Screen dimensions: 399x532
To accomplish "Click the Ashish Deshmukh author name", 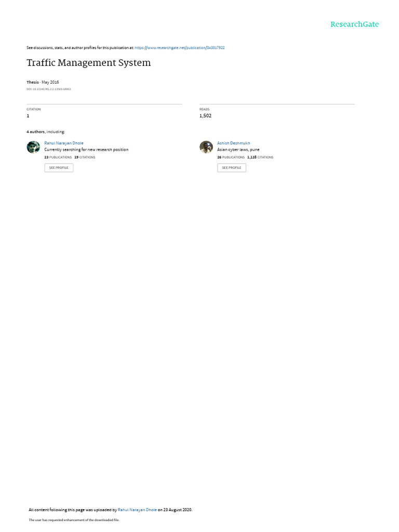I will click(x=233, y=143).
